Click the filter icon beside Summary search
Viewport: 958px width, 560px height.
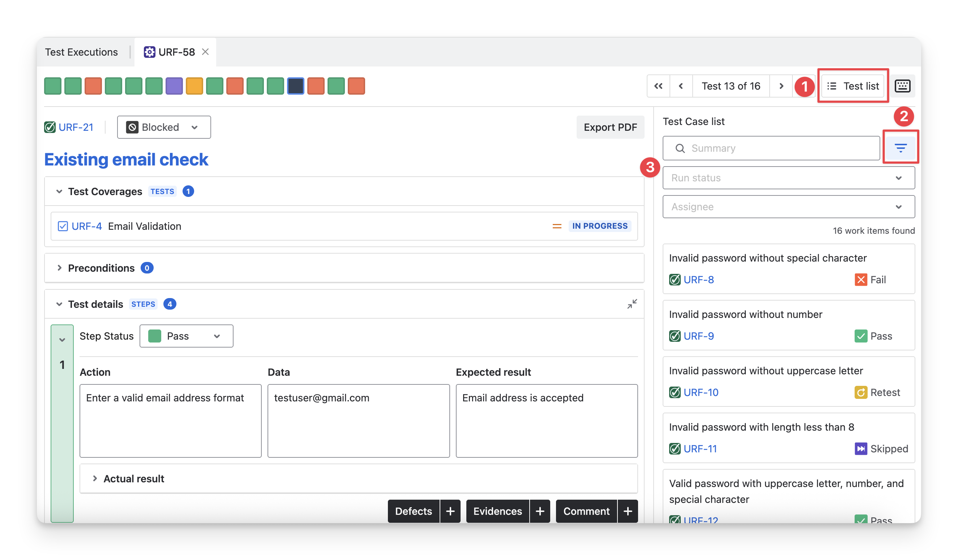pyautogui.click(x=900, y=148)
